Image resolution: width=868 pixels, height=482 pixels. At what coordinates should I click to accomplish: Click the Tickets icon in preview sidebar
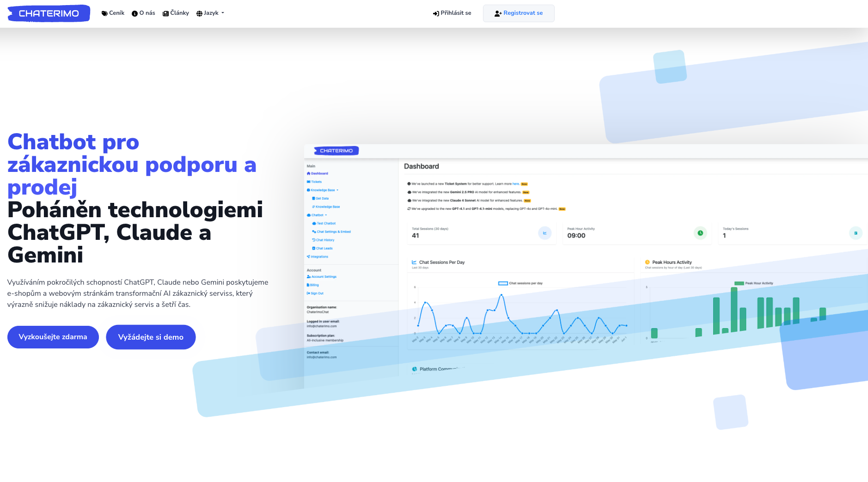308,182
